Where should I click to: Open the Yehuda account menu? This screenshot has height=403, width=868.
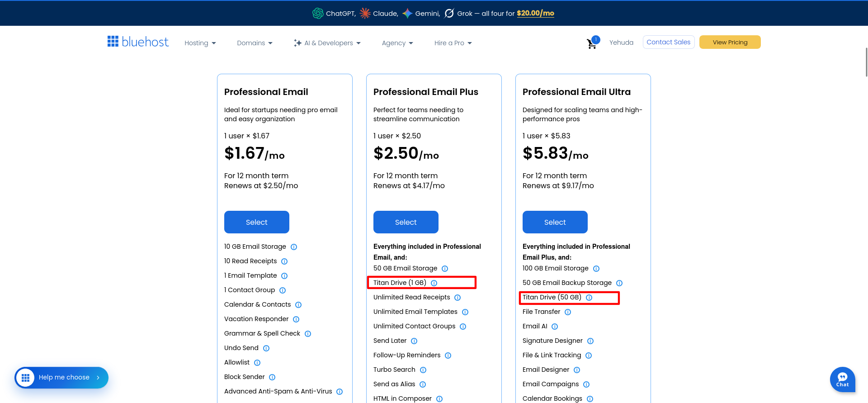click(621, 43)
